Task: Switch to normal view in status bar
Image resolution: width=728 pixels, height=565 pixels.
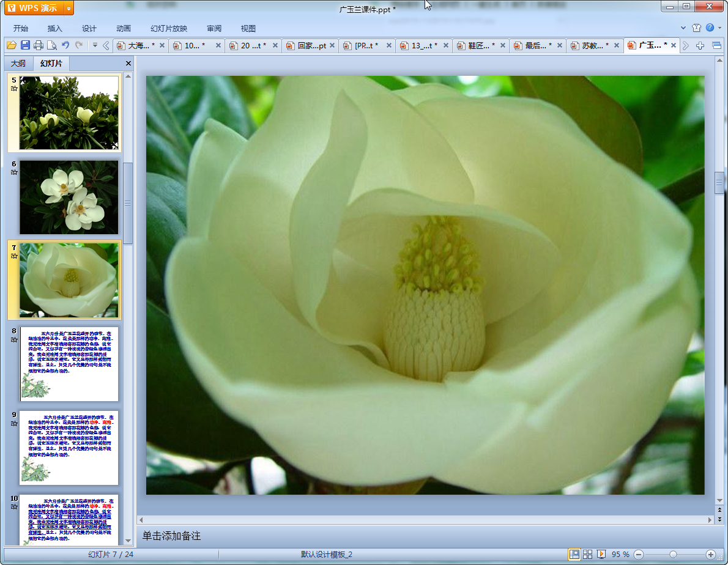Action: click(x=574, y=554)
